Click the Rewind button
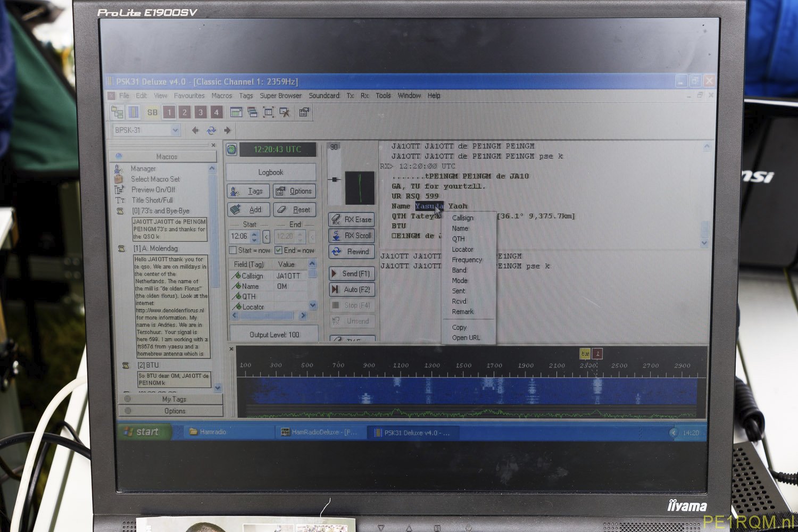Viewport: 798px width, 532px height. point(352,252)
